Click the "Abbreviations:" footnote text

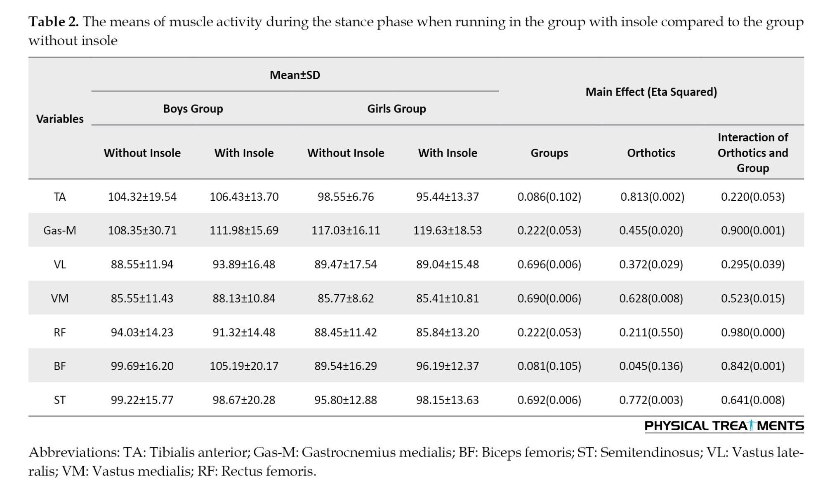pyautogui.click(x=74, y=452)
